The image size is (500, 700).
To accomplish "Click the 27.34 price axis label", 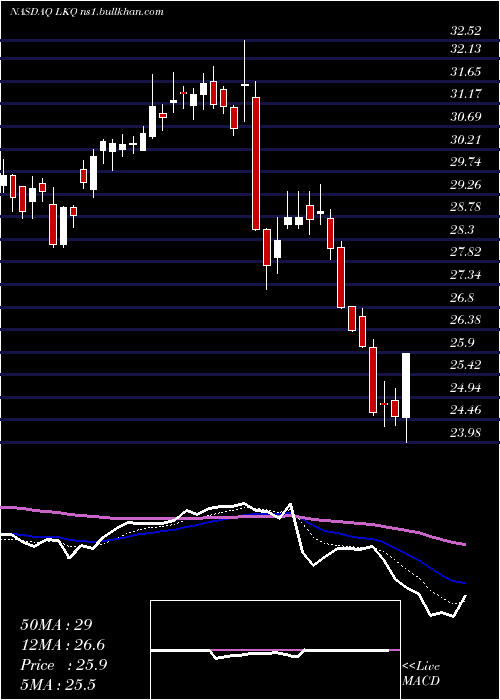I will [466, 275].
